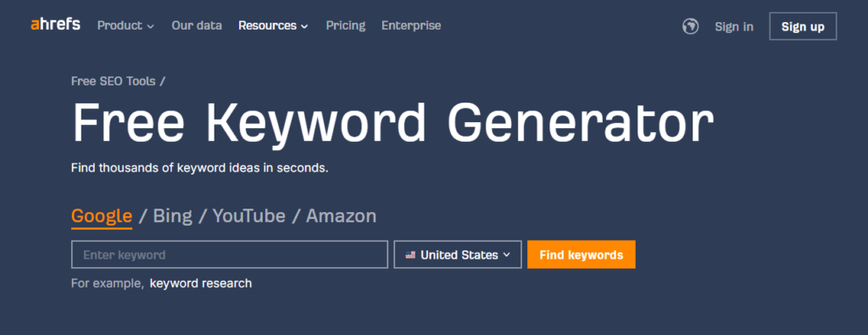Expand the chevron next to Product
Viewport: 868px width, 335px height.
click(151, 26)
